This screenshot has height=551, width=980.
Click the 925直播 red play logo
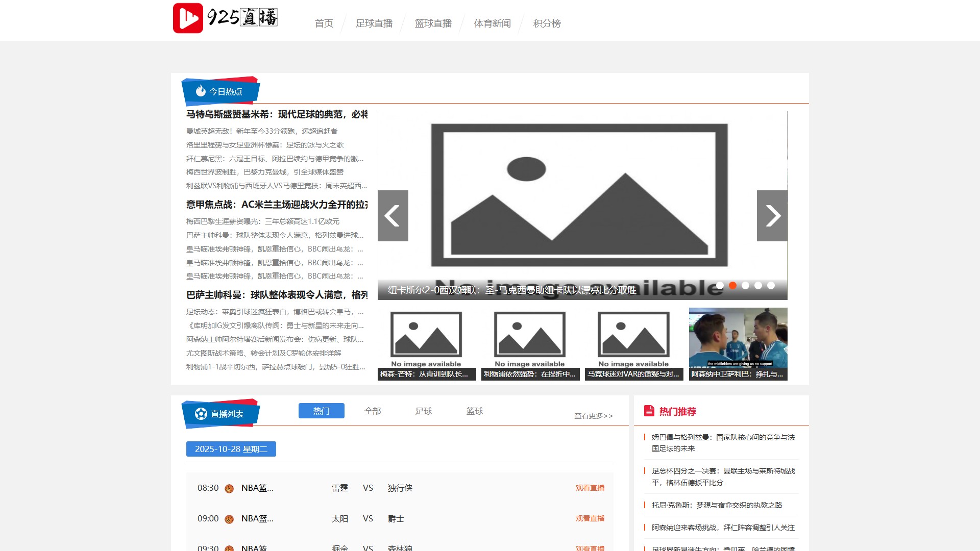(x=188, y=18)
